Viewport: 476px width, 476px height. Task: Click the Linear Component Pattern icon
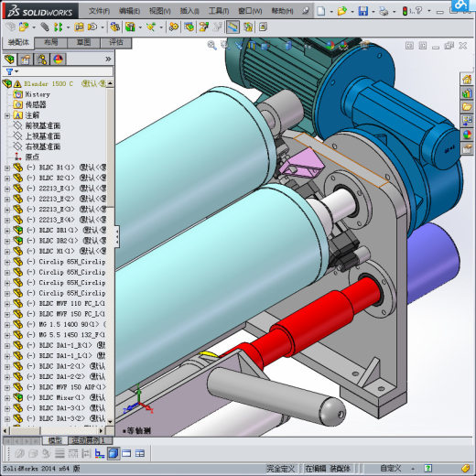click(58, 27)
